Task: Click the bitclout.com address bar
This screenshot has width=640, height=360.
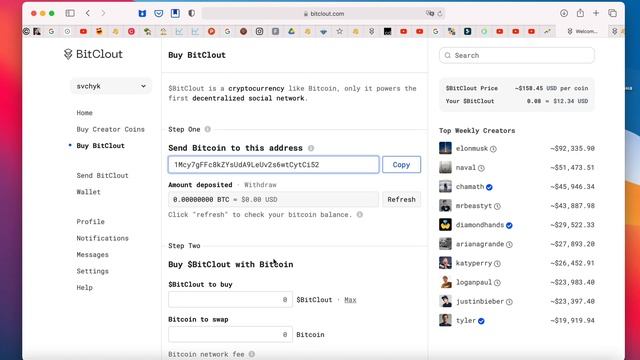Action: pos(324,13)
